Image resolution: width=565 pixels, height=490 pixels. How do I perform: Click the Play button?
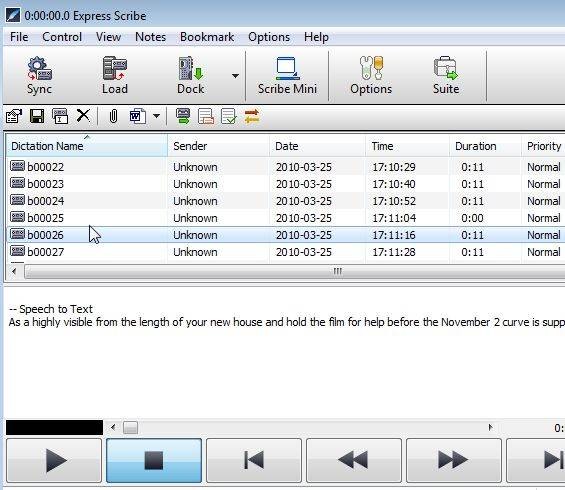[x=54, y=460]
